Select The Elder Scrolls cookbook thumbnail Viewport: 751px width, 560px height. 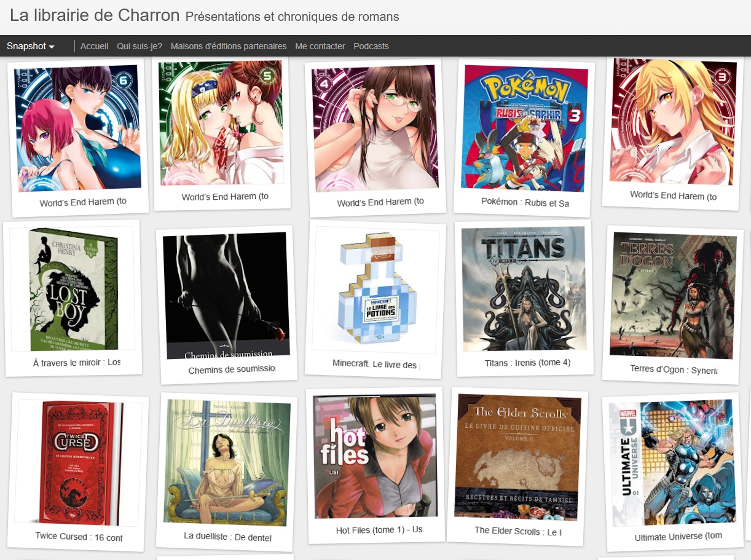click(x=518, y=457)
